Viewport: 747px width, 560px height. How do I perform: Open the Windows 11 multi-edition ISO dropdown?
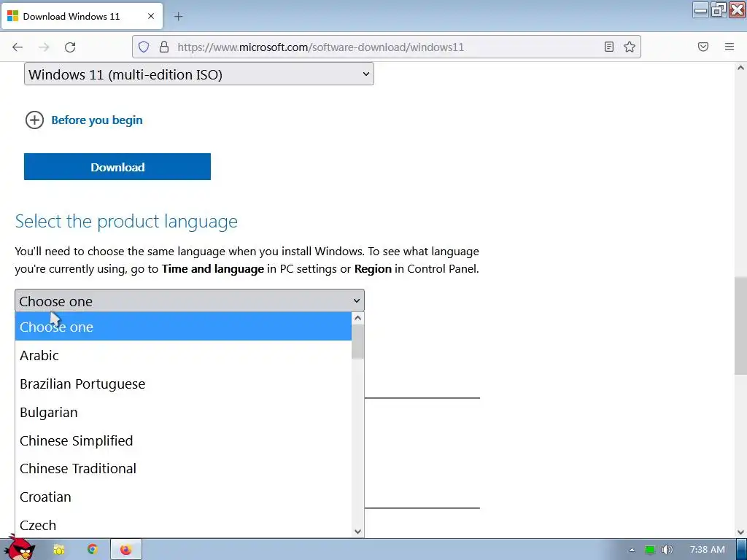(x=199, y=74)
